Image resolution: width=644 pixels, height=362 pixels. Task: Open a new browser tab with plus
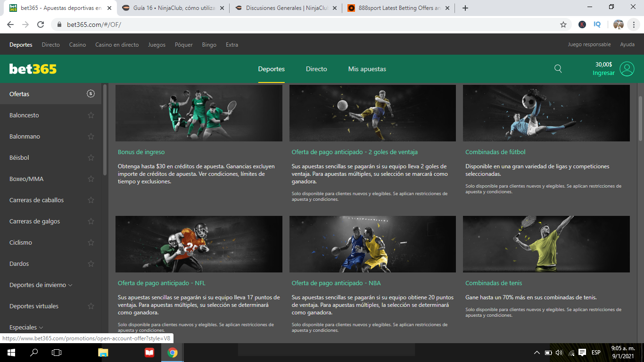(465, 8)
